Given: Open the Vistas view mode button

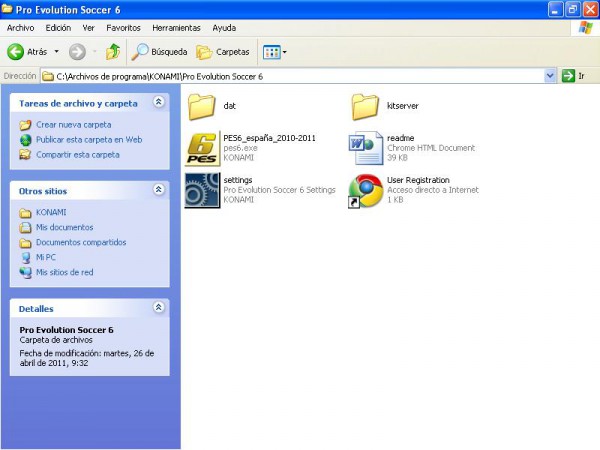Looking at the screenshot, I should click(x=274, y=52).
